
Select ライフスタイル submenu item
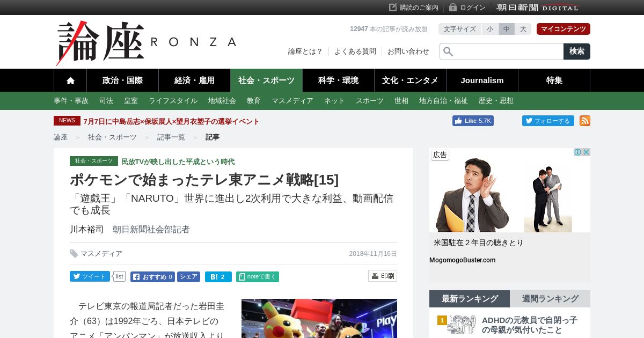click(x=173, y=101)
